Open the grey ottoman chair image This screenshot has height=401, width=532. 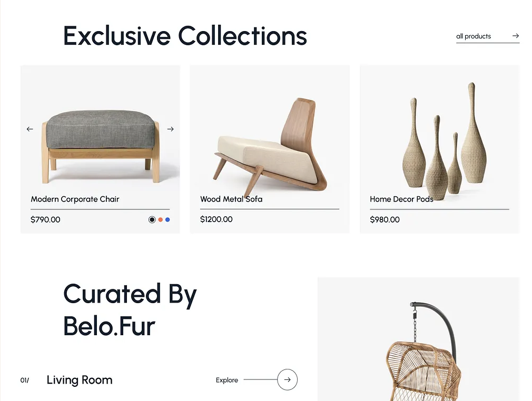[x=101, y=146]
